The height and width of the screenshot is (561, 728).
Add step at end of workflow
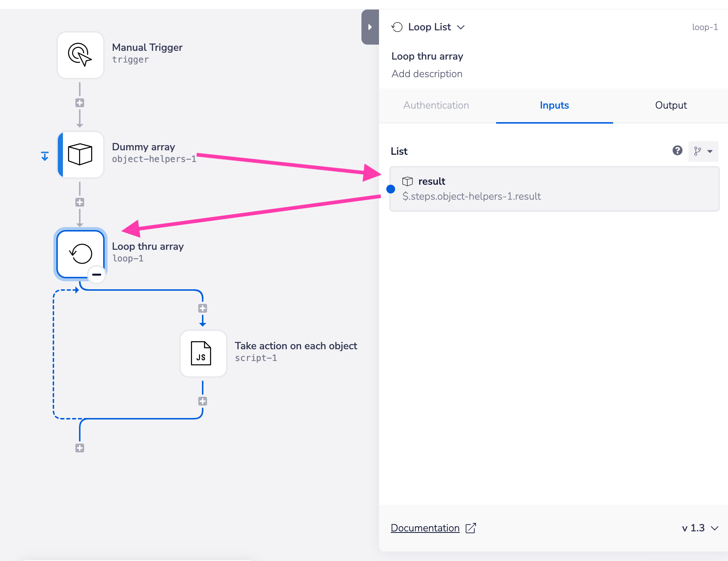click(80, 448)
